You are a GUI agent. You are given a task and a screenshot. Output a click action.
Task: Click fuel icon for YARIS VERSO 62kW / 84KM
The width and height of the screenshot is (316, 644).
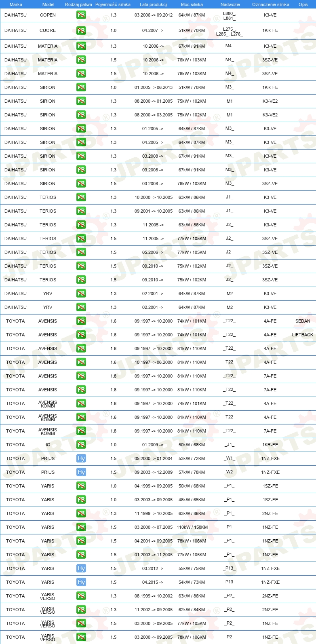pos(81,610)
